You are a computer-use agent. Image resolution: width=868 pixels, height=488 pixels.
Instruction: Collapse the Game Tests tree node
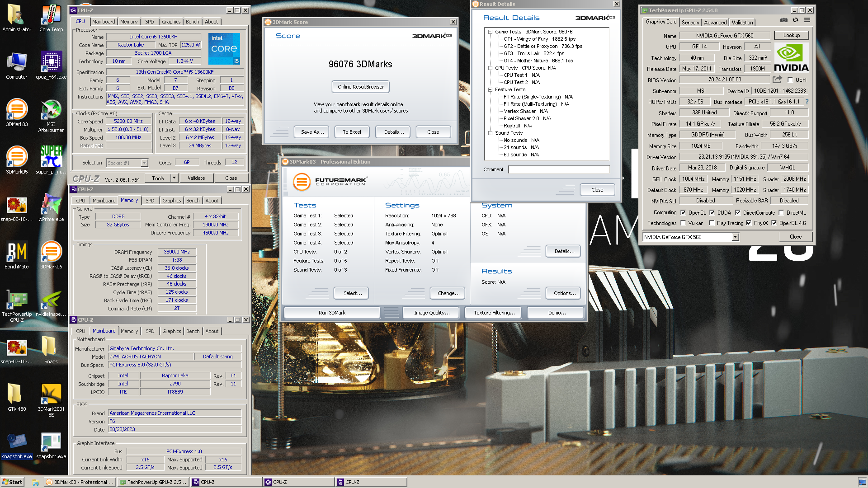[490, 32]
